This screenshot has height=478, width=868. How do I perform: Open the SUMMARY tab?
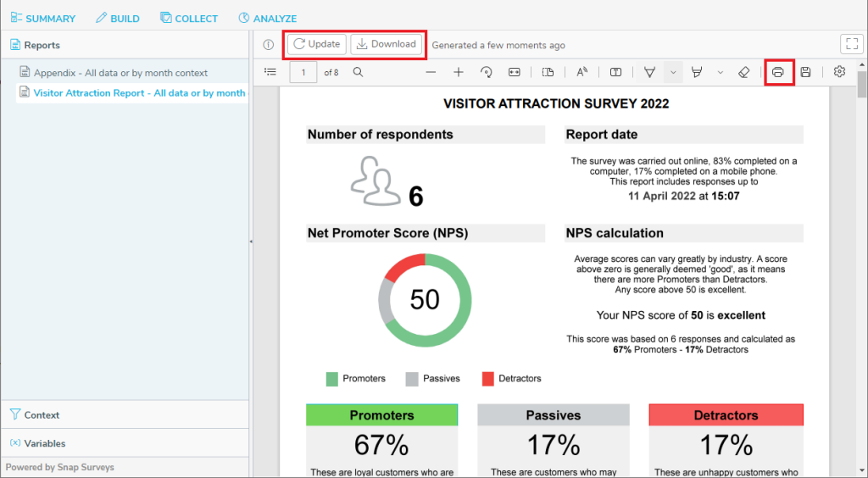43,19
